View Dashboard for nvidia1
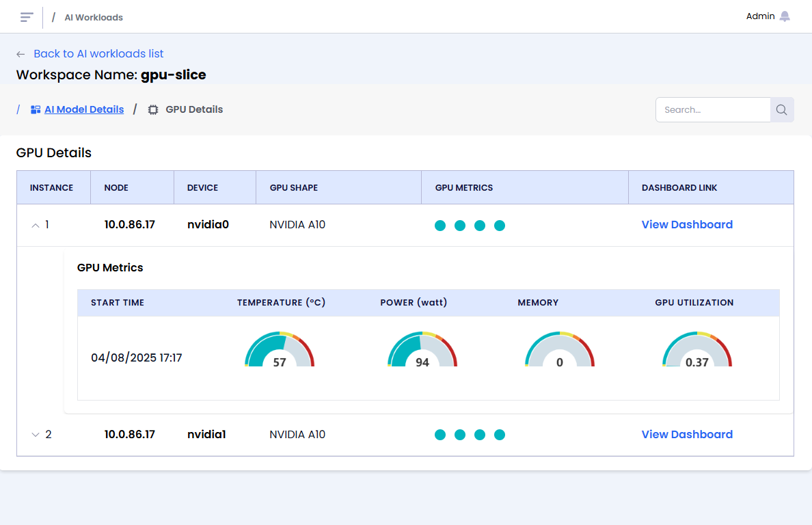 pyautogui.click(x=687, y=435)
